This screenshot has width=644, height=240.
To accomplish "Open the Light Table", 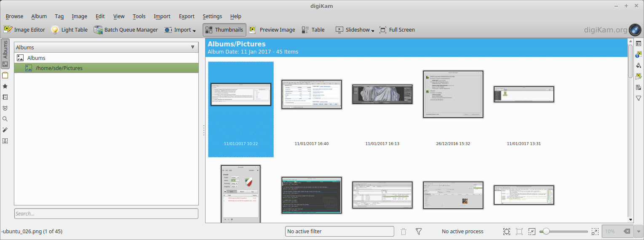I will pyautogui.click(x=69, y=30).
